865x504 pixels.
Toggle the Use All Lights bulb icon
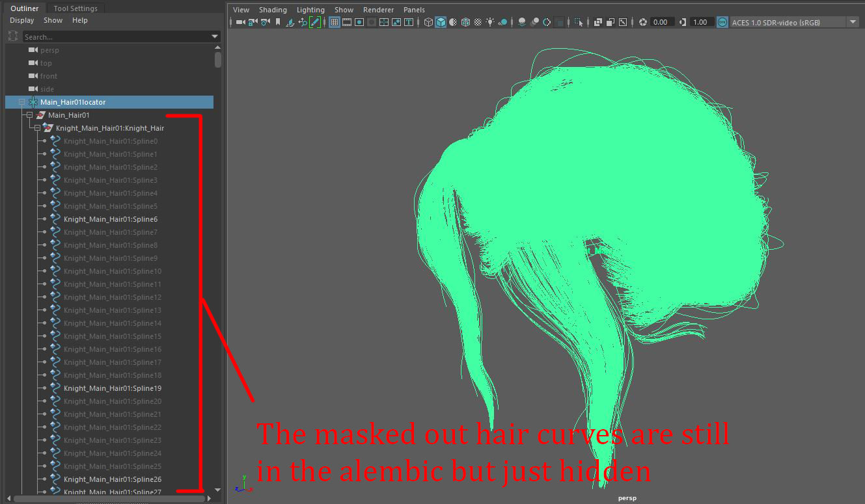pyautogui.click(x=490, y=22)
